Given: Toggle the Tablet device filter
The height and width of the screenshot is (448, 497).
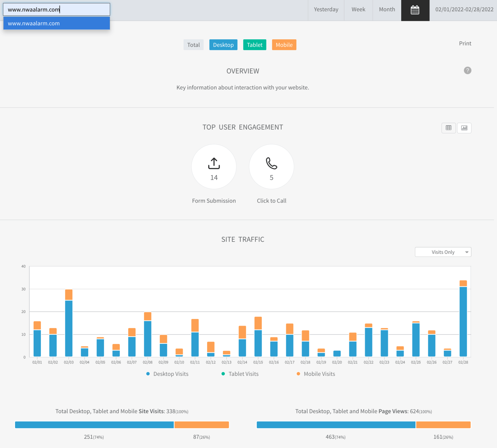Looking at the screenshot, I should [254, 45].
